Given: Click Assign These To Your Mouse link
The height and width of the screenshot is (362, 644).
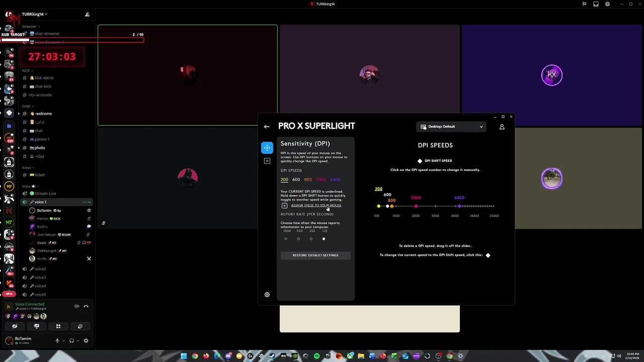Looking at the screenshot, I should (x=316, y=205).
